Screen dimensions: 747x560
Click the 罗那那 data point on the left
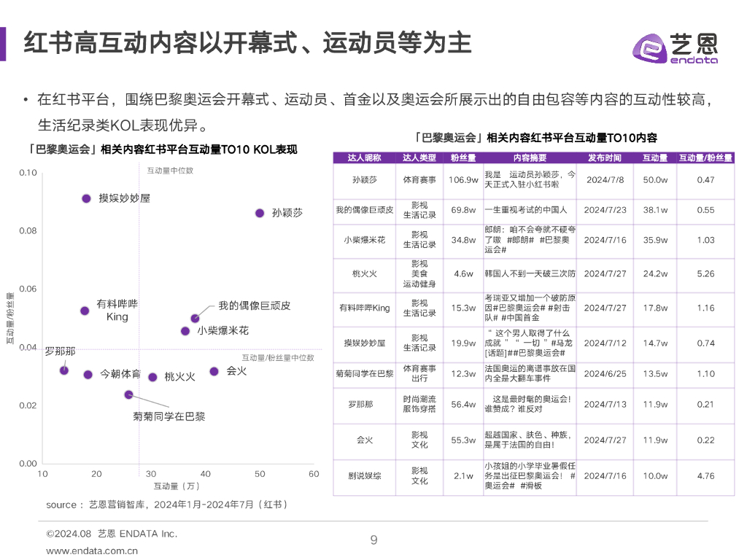[x=65, y=372]
